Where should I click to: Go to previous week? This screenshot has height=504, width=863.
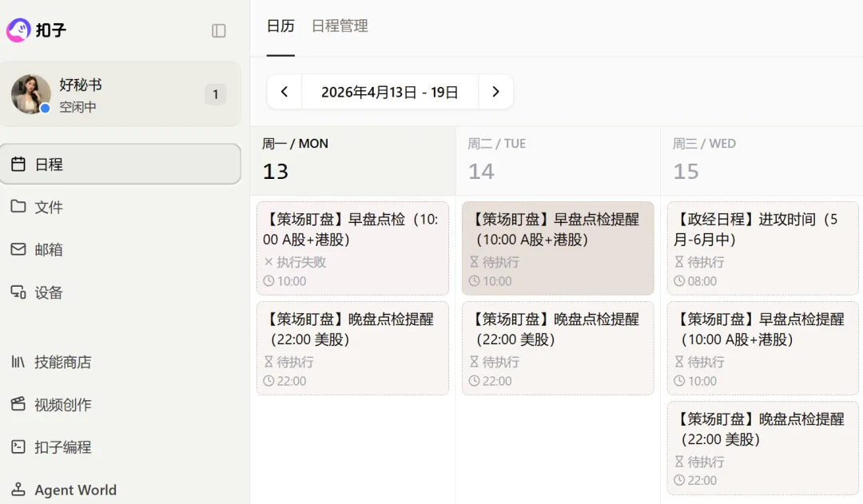click(x=284, y=92)
